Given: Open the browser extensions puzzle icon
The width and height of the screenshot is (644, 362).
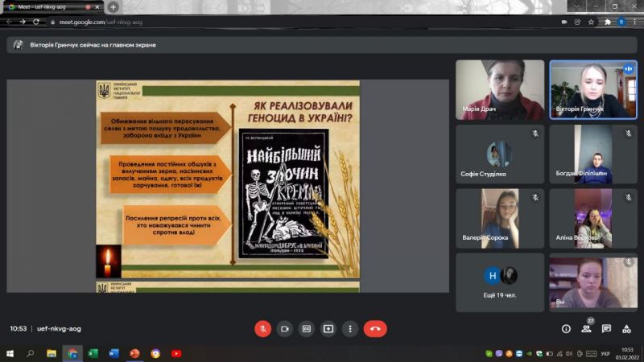Looking at the screenshot, I should pyautogui.click(x=608, y=23).
